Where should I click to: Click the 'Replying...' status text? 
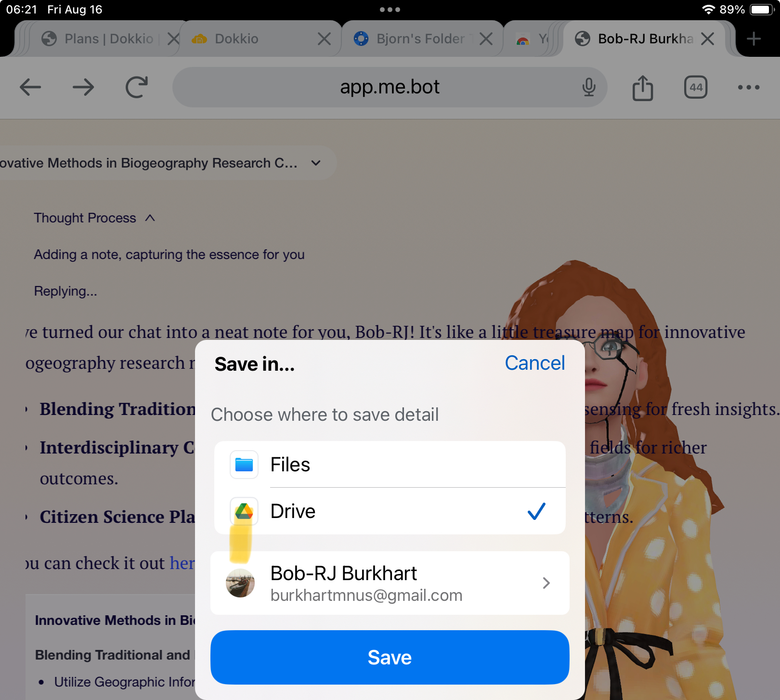65,291
